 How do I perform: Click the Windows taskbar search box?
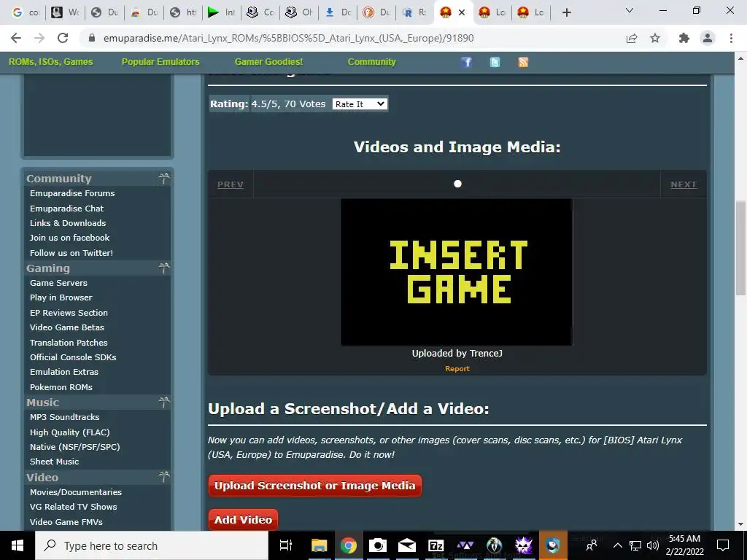[152, 545]
